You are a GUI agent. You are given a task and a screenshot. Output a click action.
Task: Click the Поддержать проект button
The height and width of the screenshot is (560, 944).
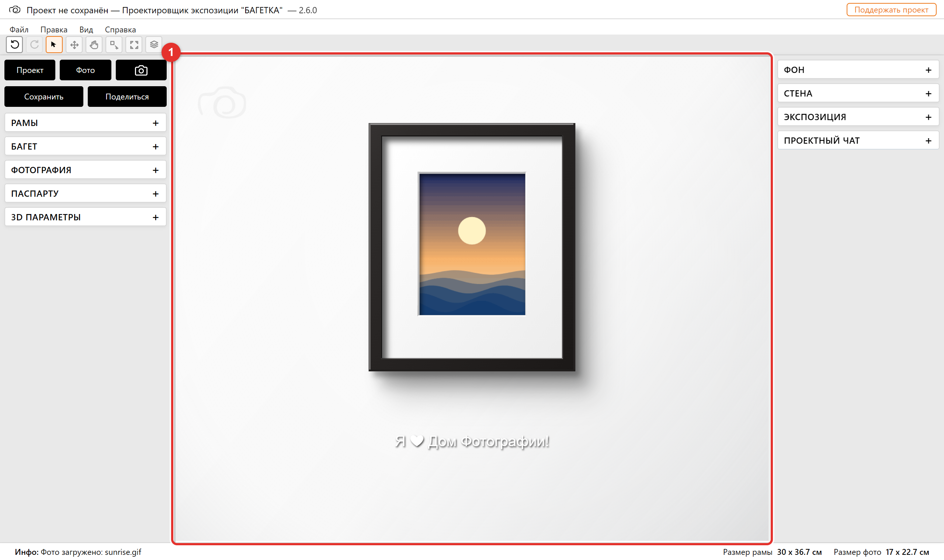891,10
